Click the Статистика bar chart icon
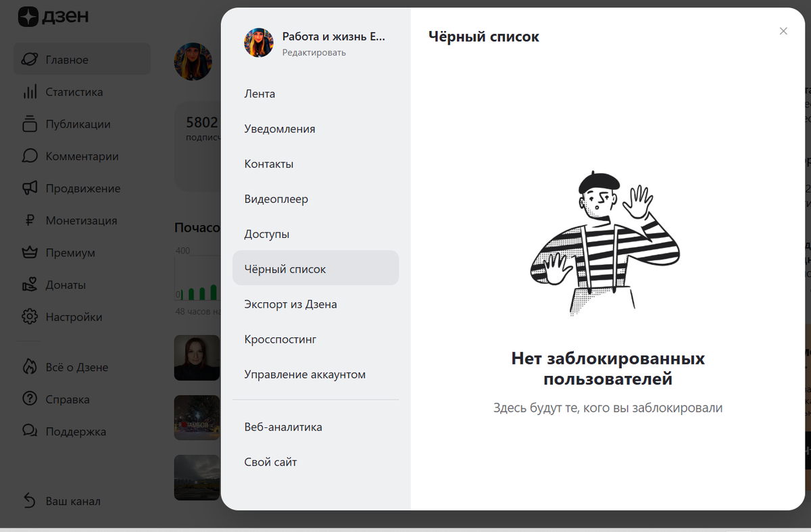Image resolution: width=811 pixels, height=532 pixels. (29, 92)
